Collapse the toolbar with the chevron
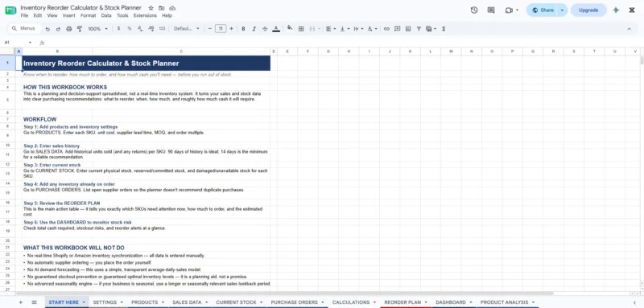The image size is (644, 308). pos(629,29)
